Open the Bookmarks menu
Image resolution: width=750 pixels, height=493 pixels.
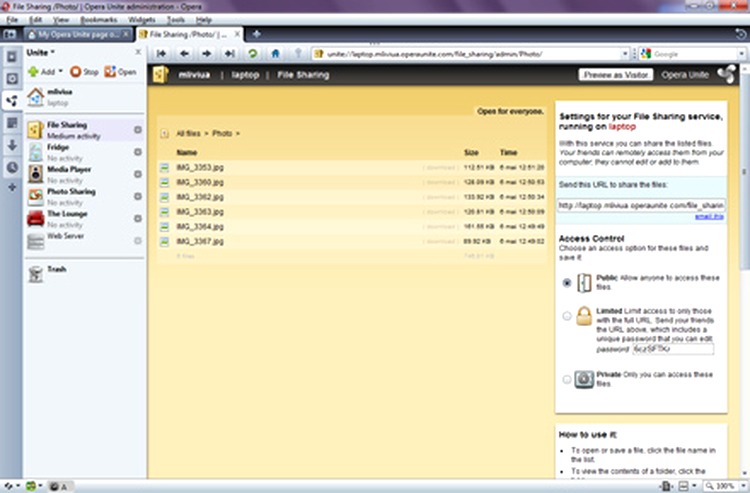click(99, 20)
